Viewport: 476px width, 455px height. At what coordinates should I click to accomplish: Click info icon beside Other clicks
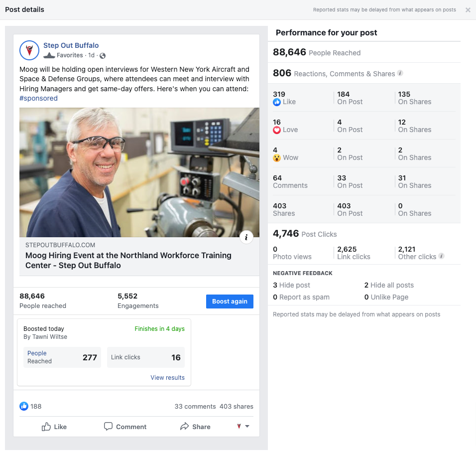pyautogui.click(x=442, y=256)
